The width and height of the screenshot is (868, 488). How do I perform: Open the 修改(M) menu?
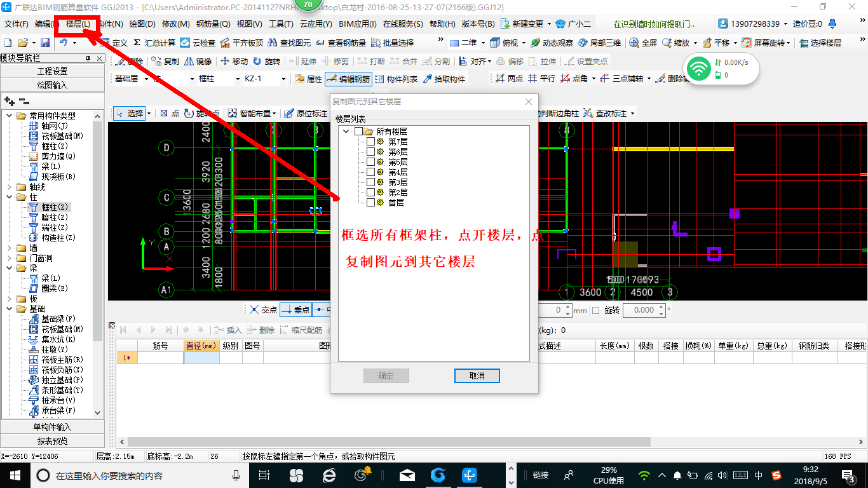(176, 24)
